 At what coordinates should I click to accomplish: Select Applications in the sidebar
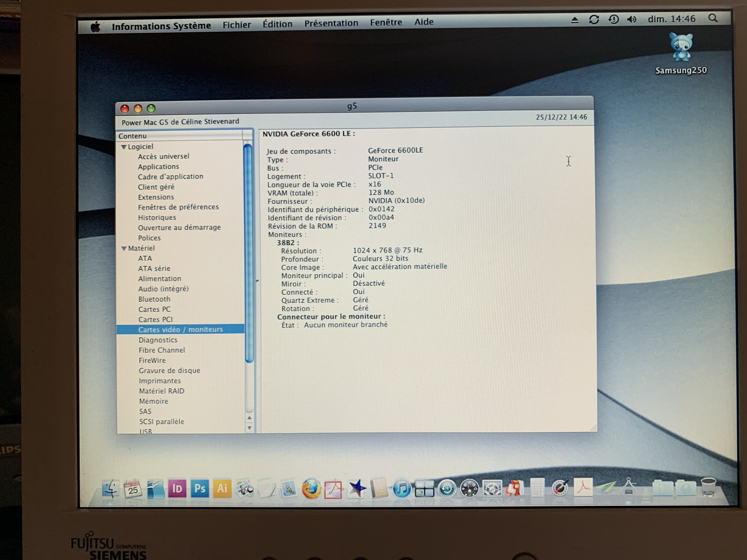(x=158, y=166)
